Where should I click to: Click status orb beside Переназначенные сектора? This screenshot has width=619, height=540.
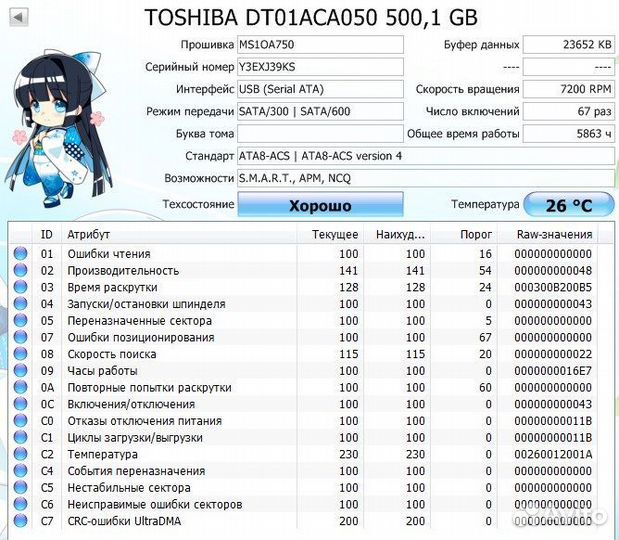(x=20, y=321)
